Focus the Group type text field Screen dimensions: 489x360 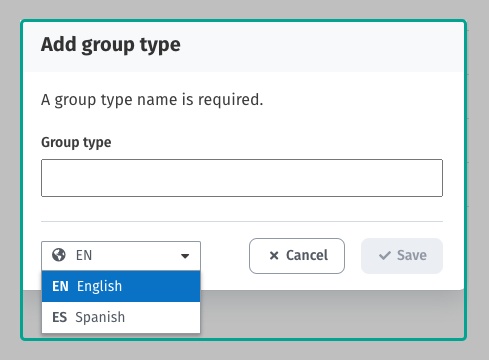point(242,178)
